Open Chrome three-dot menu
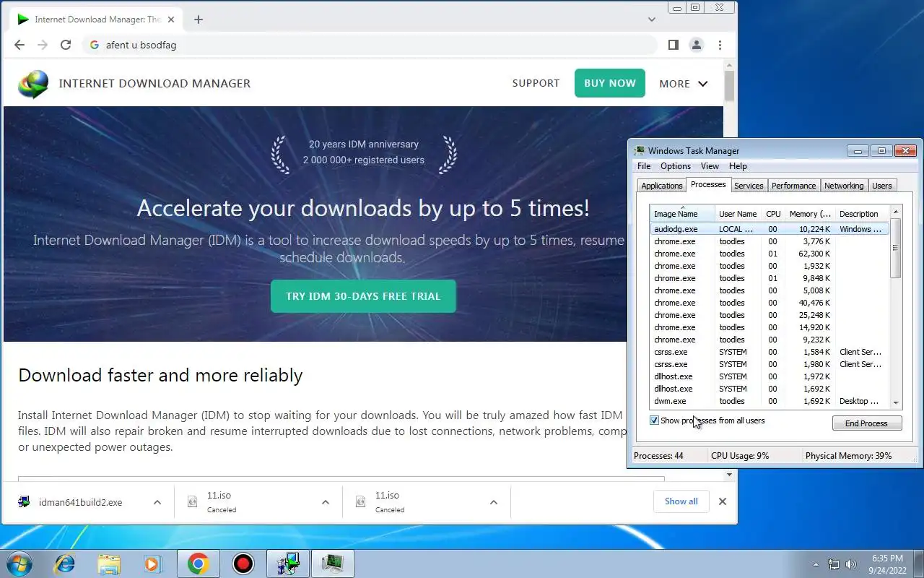The height and width of the screenshot is (578, 924). (x=720, y=45)
